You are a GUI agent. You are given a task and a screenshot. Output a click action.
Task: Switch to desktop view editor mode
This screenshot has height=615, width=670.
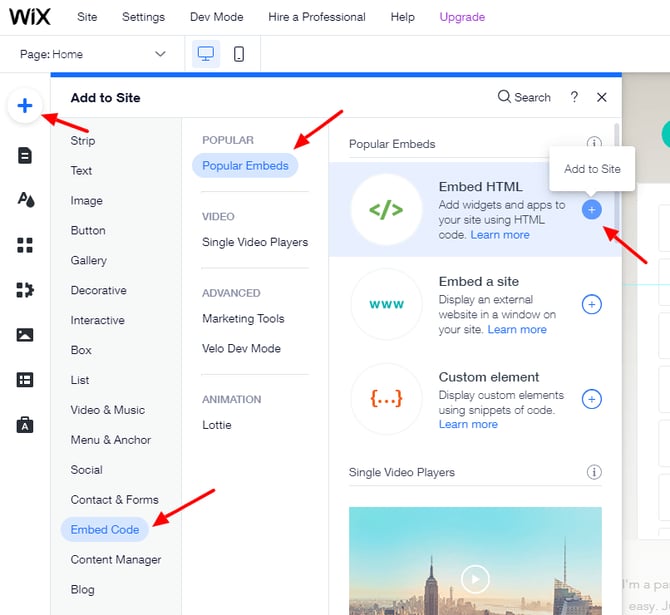pyautogui.click(x=206, y=54)
